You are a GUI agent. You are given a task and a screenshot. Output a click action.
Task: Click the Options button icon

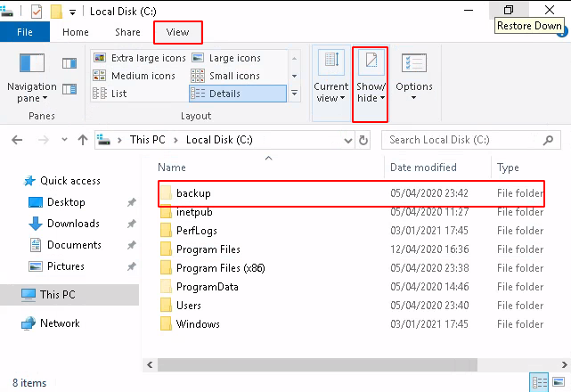point(414,63)
